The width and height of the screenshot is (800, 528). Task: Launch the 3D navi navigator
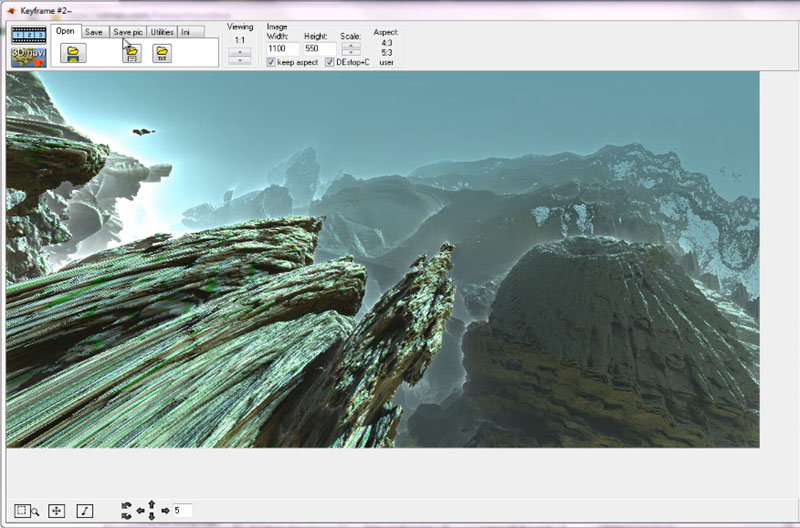click(29, 57)
